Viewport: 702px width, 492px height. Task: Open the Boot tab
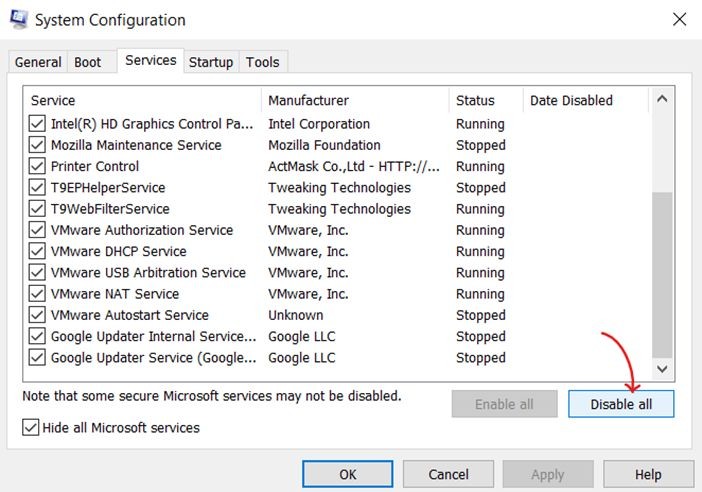[x=88, y=62]
